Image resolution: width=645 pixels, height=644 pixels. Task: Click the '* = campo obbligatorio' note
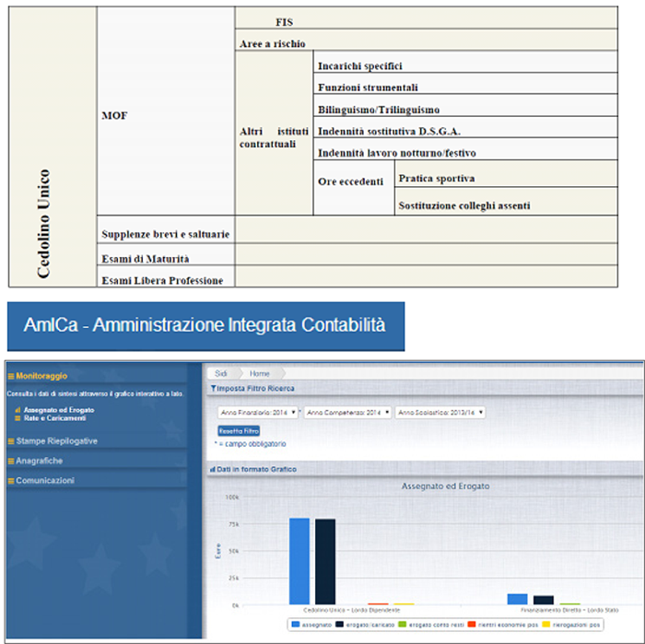point(250,444)
